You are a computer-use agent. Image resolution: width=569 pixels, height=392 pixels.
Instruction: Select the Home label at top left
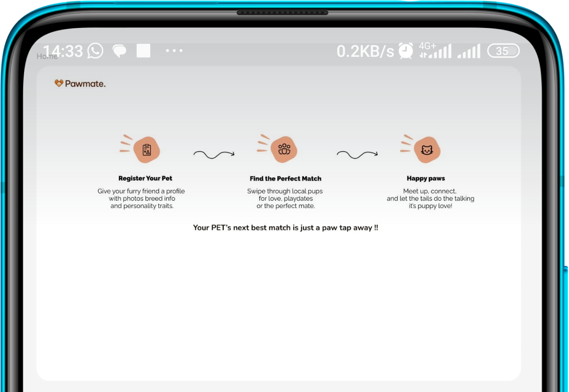pos(47,56)
